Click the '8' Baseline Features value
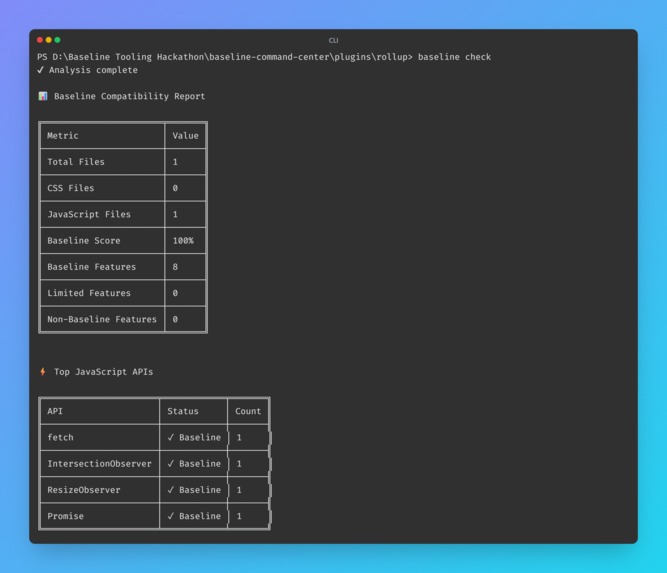 pyautogui.click(x=175, y=267)
